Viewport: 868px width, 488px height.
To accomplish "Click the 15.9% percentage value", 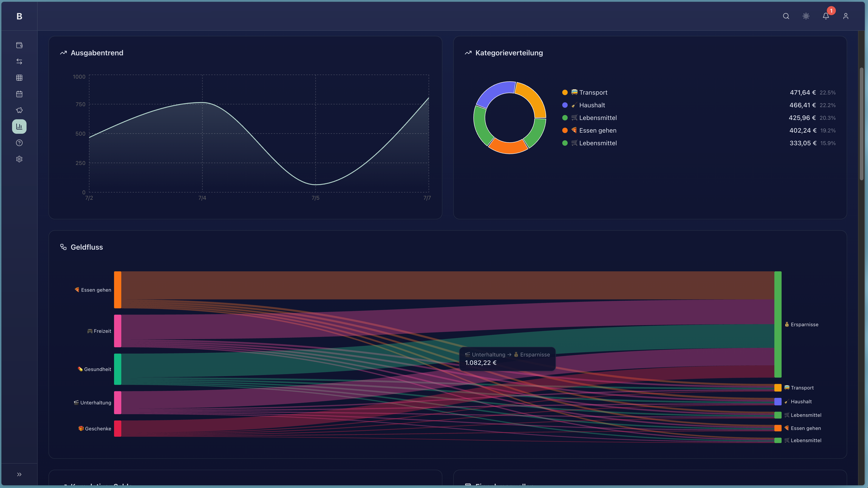I will pyautogui.click(x=828, y=143).
